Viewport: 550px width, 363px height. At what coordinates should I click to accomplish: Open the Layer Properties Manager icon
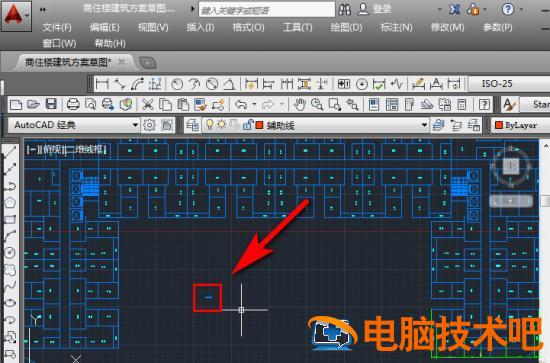(192, 125)
